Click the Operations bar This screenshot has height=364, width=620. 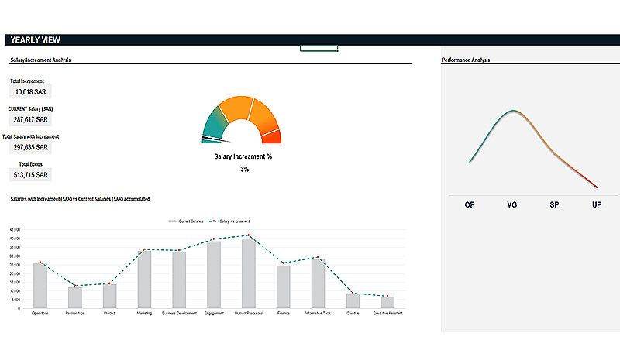coord(40,286)
